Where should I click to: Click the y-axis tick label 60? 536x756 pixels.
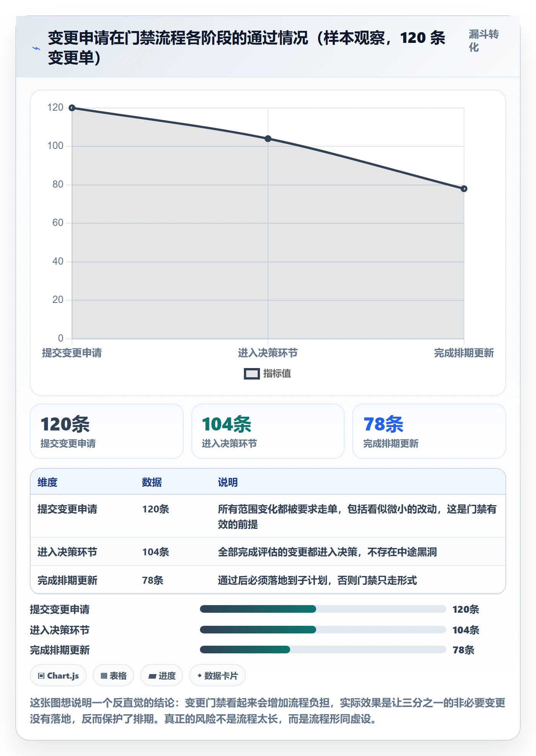(58, 223)
